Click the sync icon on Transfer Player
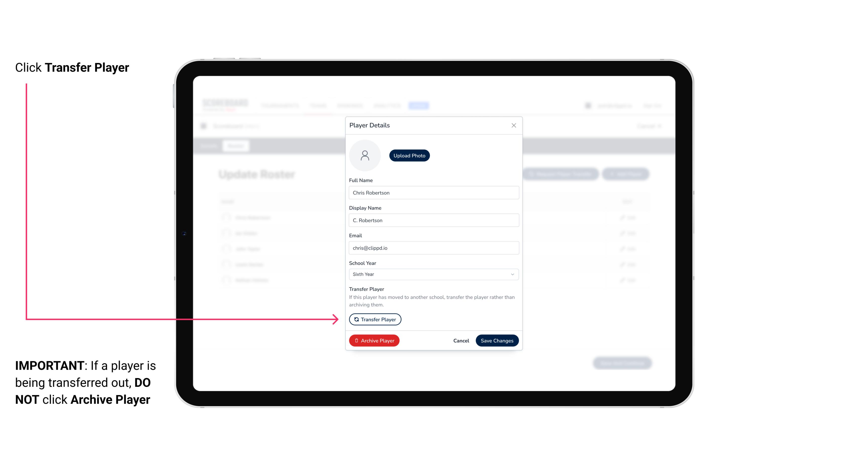This screenshot has height=467, width=868. pyautogui.click(x=356, y=319)
